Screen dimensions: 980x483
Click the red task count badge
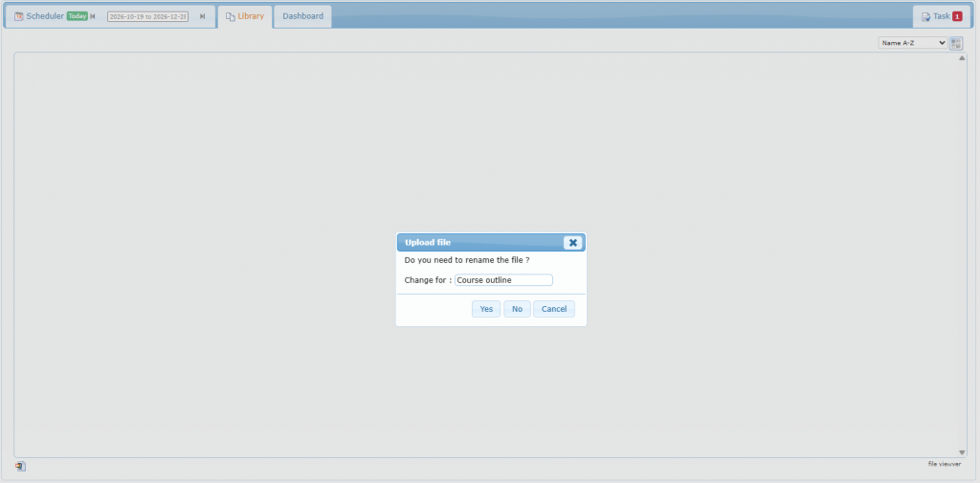(x=957, y=17)
